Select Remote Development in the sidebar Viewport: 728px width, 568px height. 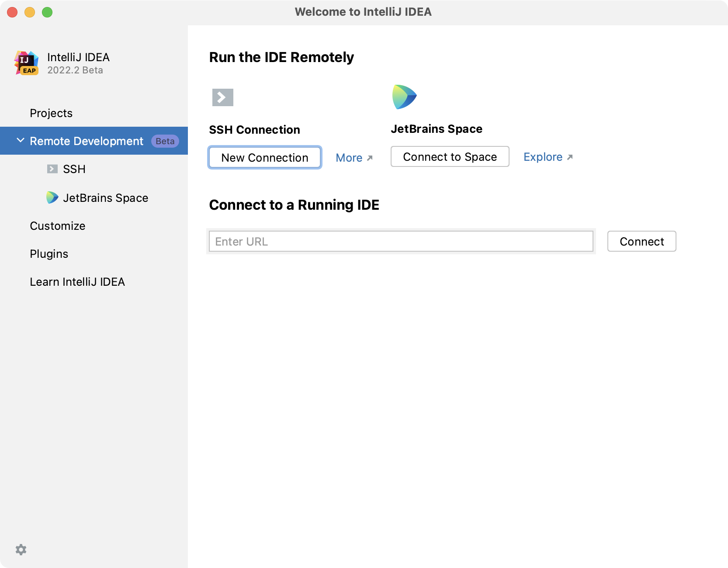click(x=94, y=141)
